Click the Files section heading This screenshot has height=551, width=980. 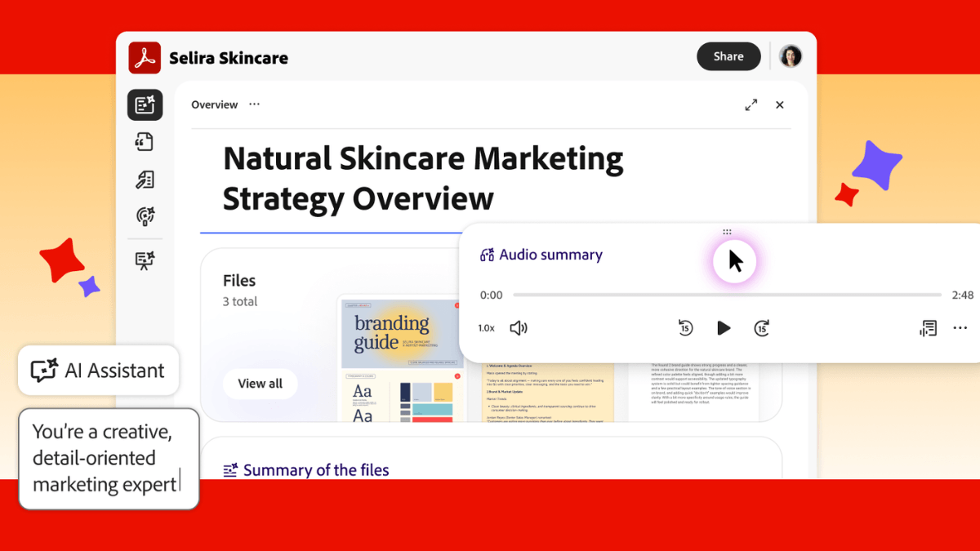[239, 281]
